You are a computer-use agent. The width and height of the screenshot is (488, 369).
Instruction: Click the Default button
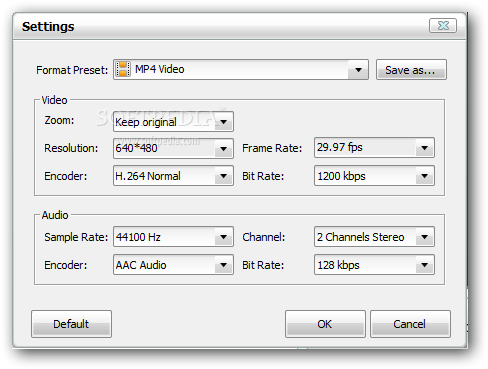(71, 324)
